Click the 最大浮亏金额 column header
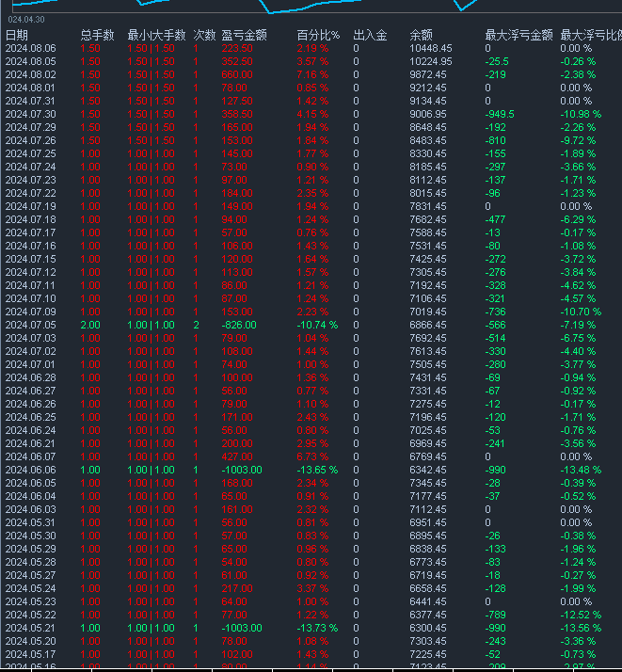This screenshot has width=622, height=672. coord(518,35)
